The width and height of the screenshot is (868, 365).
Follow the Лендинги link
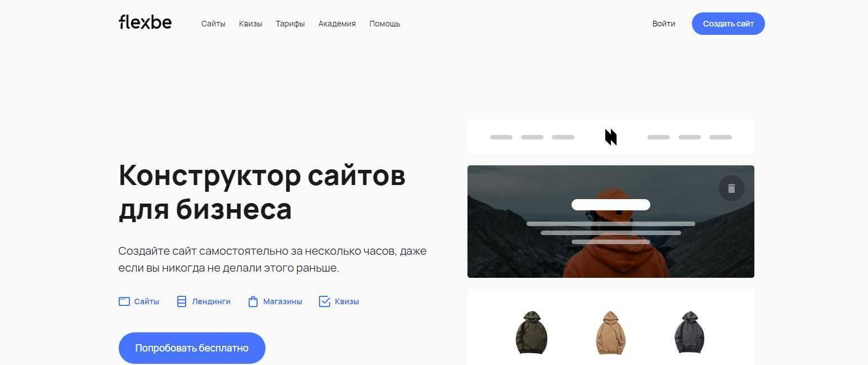(x=211, y=301)
